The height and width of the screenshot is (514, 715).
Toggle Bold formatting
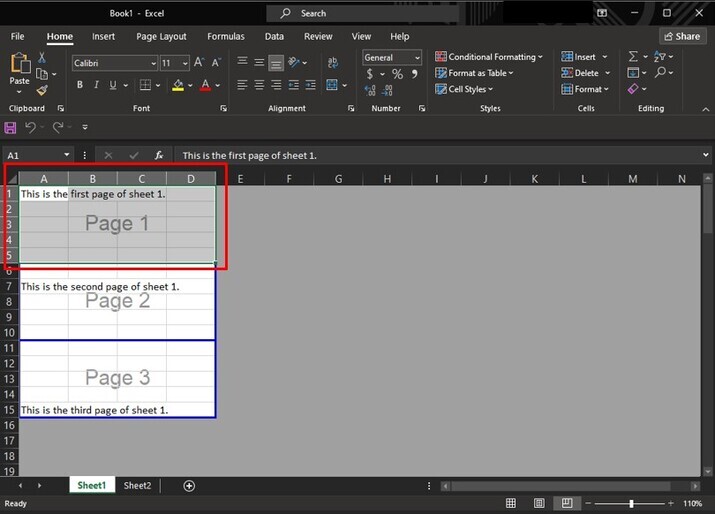pos(80,86)
